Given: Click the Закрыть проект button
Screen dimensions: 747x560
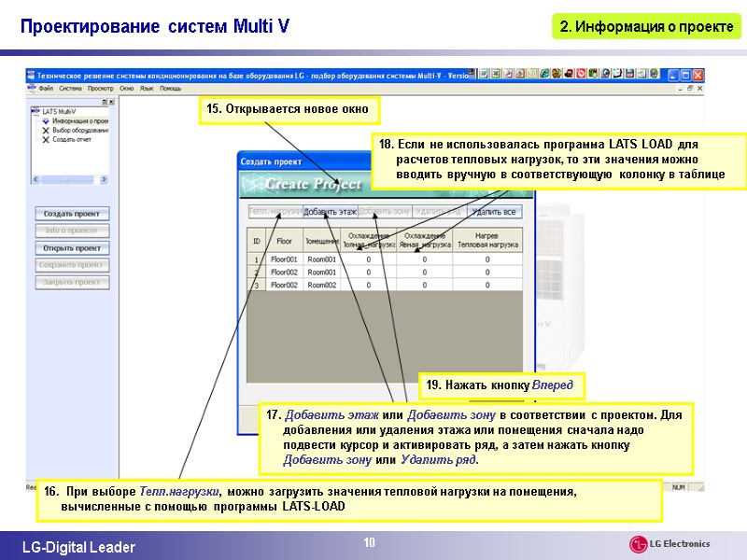Looking at the screenshot, I should [72, 283].
